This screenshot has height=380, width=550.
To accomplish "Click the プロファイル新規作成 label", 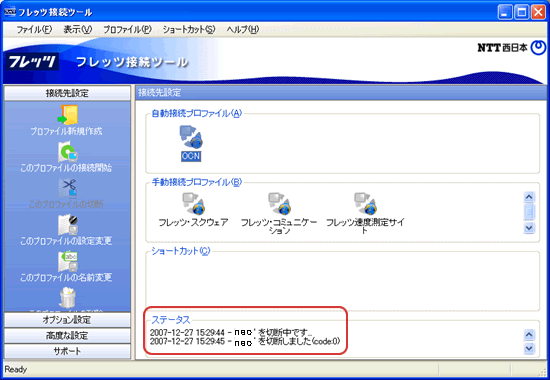I will click(66, 131).
